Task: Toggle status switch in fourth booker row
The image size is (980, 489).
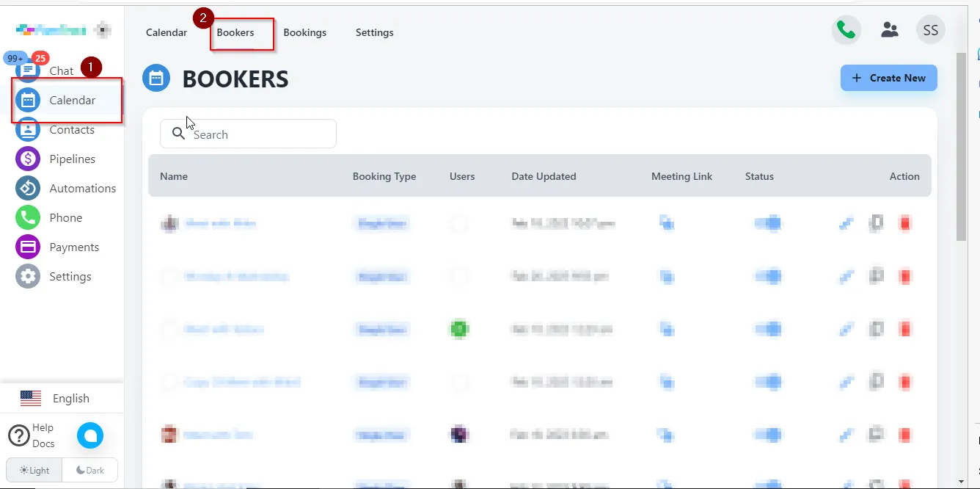Action: (767, 382)
